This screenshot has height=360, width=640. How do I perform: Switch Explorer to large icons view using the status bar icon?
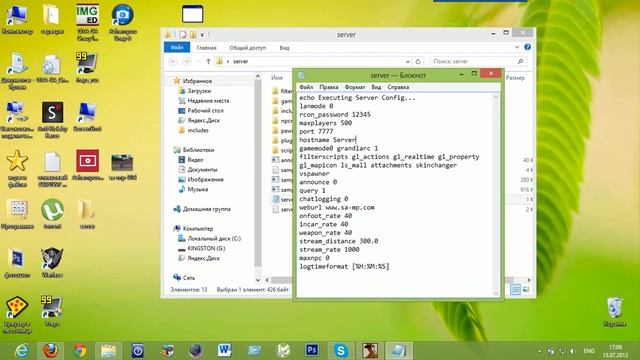tap(526, 289)
